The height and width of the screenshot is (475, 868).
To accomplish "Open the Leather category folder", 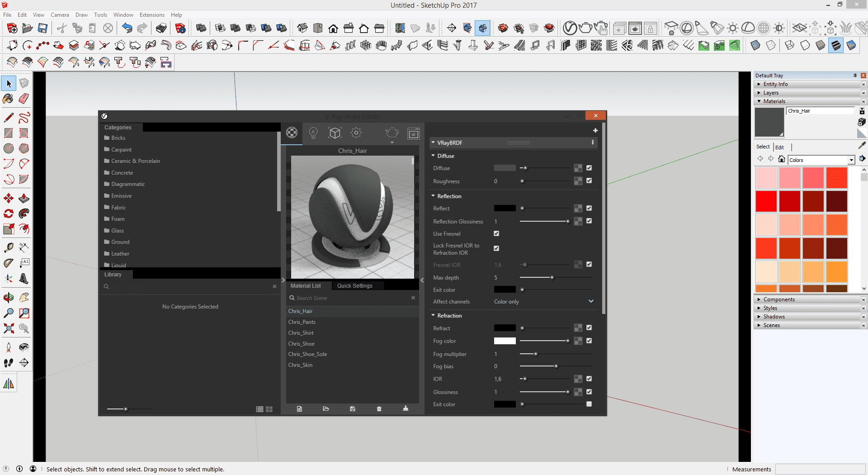I will [120, 254].
